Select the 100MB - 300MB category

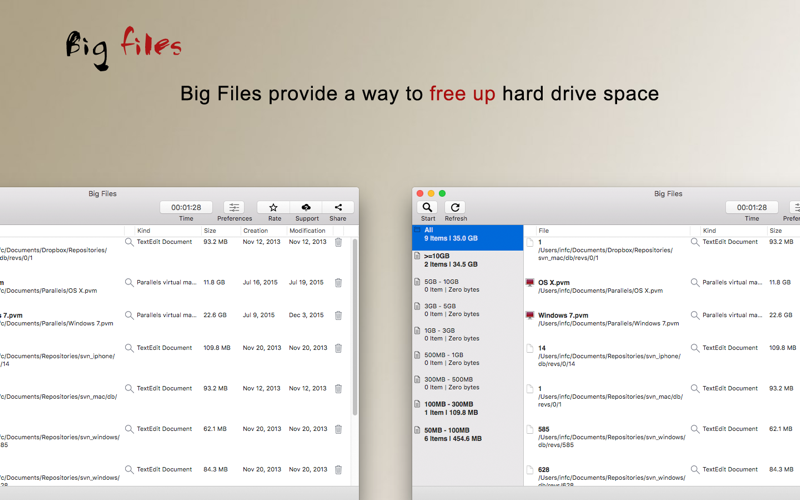[467, 408]
